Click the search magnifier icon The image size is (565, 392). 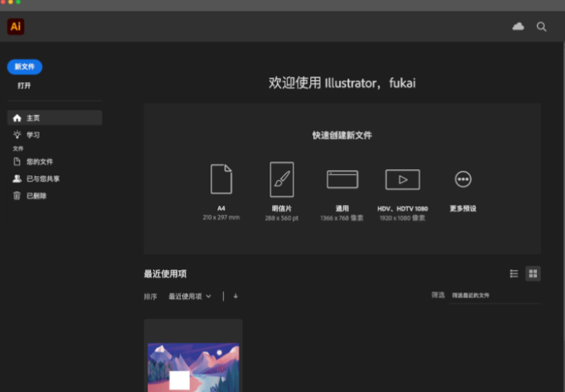tap(542, 26)
